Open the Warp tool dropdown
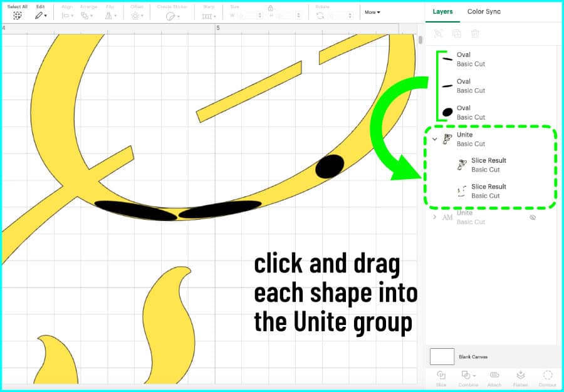This screenshot has width=564, height=392. (209, 16)
